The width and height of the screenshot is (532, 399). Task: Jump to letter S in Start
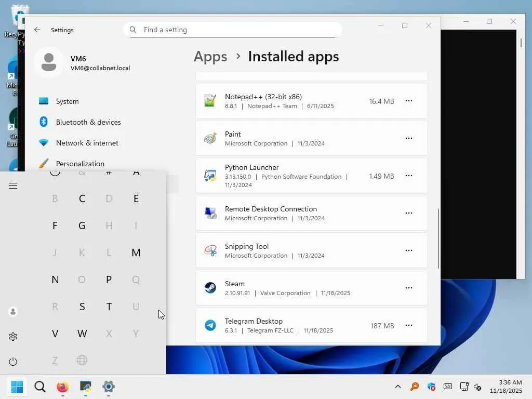tap(82, 307)
